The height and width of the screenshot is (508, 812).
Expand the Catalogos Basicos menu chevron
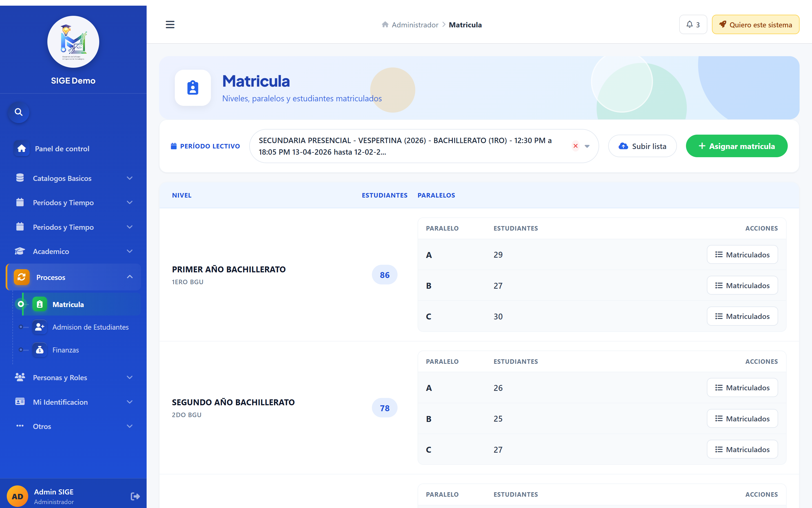click(x=130, y=178)
